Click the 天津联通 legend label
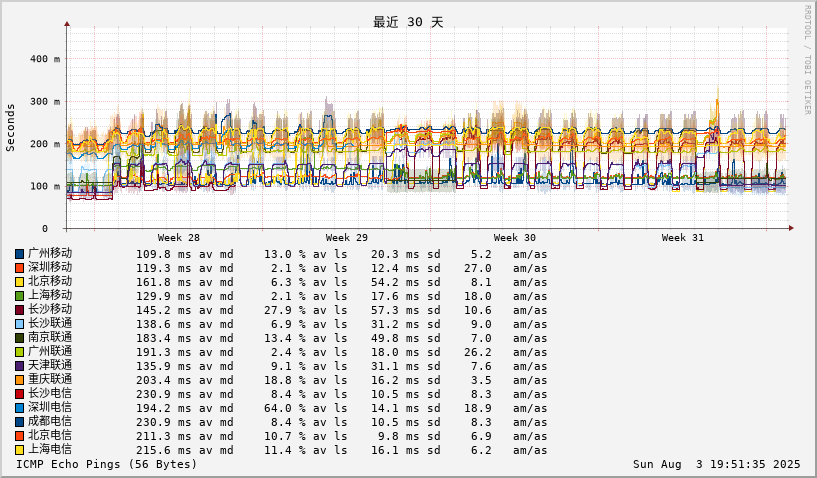The width and height of the screenshot is (817, 478). click(x=50, y=366)
